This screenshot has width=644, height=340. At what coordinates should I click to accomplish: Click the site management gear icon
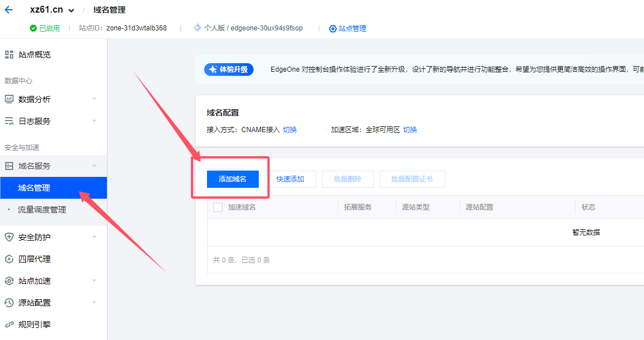[333, 29]
